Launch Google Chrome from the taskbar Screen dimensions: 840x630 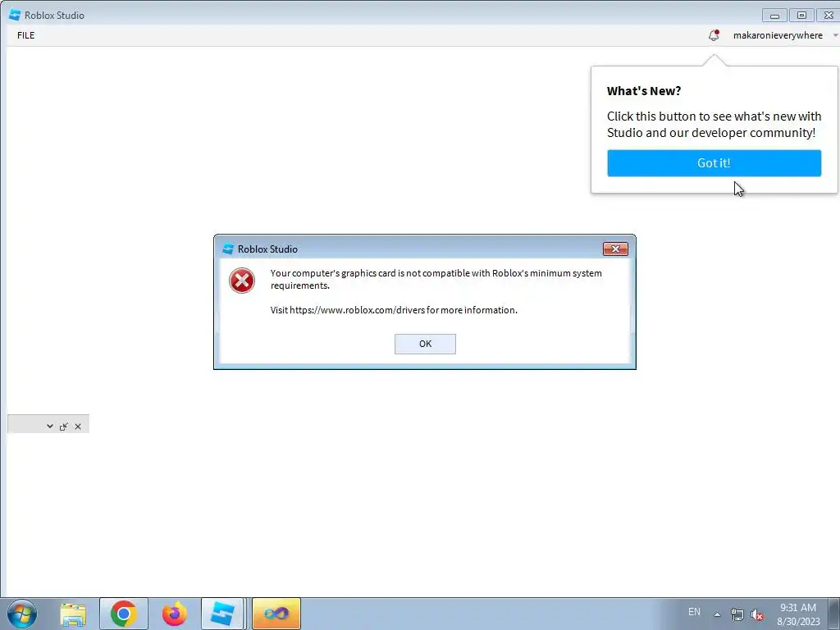point(124,614)
